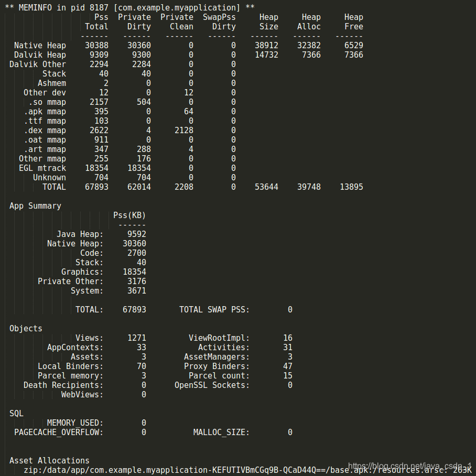The width and height of the screenshot is (476, 476).
Task: Click the 'Objects' section heading
Action: coord(26,329)
